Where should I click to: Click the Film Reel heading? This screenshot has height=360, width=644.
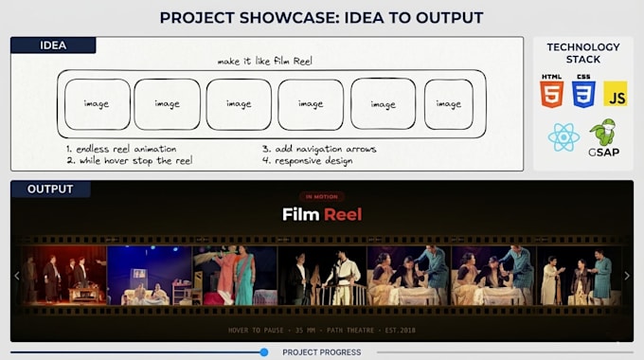pyautogui.click(x=322, y=214)
